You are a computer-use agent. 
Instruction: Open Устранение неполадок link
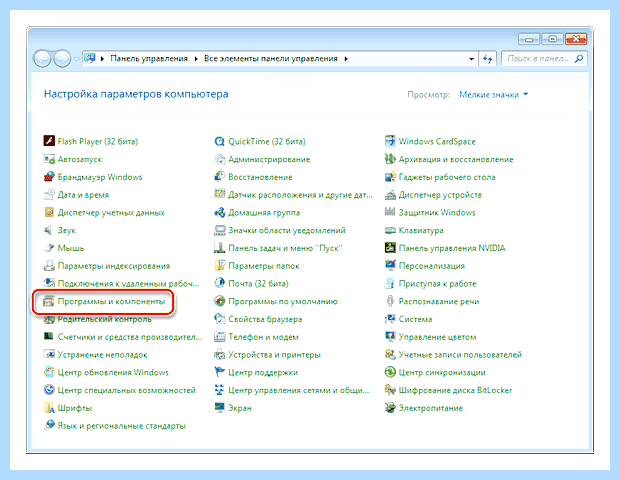coord(102,355)
